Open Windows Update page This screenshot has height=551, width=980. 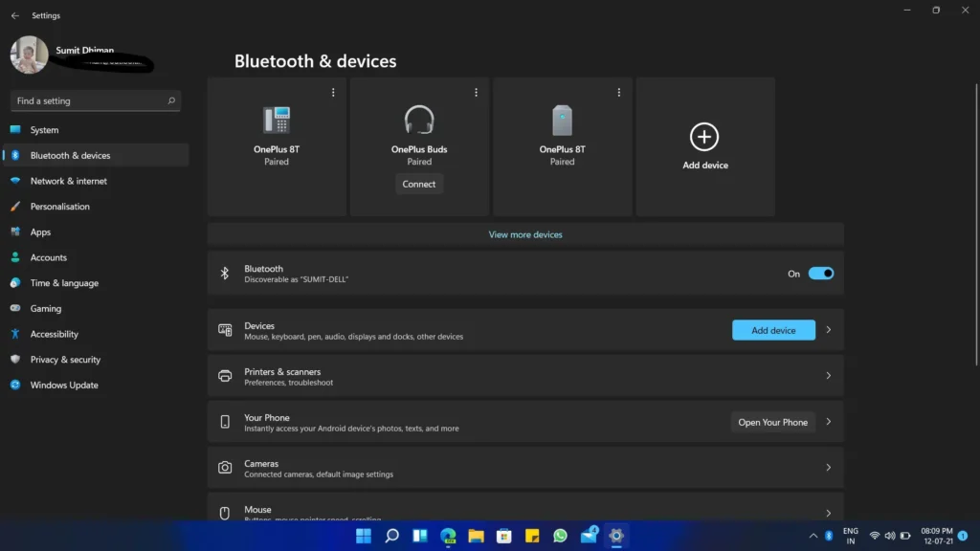coord(96,385)
